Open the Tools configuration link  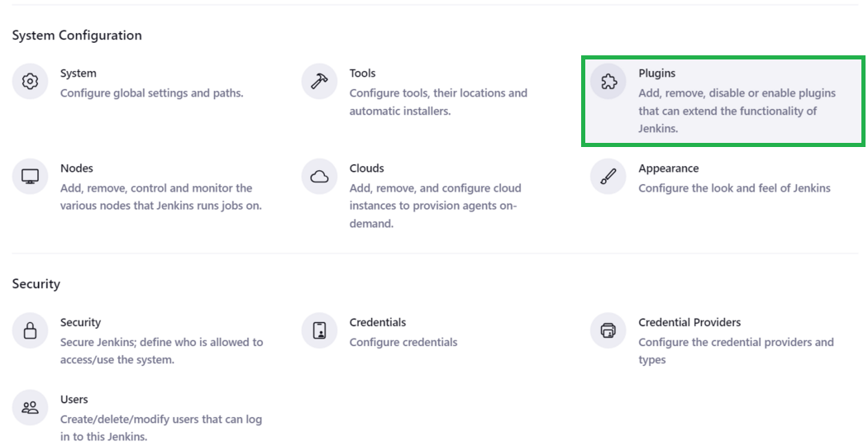pos(362,74)
